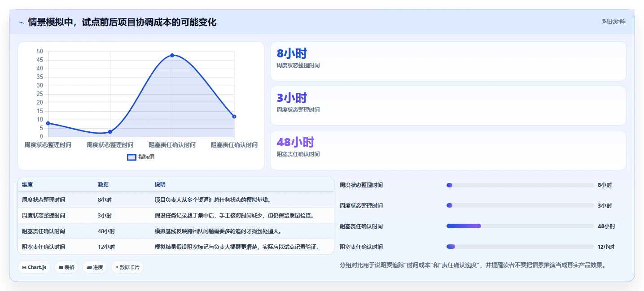Image resolution: width=644 pixels, height=291 pixels.
Task: Click the description starting 假设任务记录趋于集中
Action: tap(234, 216)
